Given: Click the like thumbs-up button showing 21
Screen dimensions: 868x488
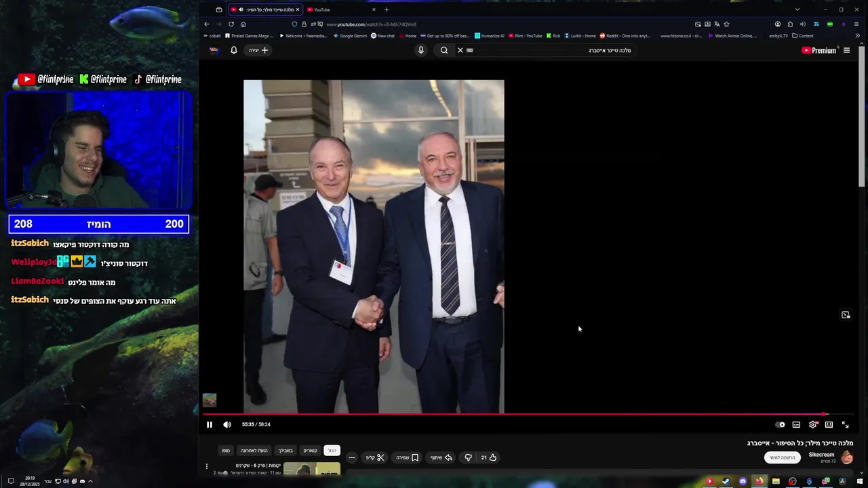Looking at the screenshot, I should pos(489,457).
